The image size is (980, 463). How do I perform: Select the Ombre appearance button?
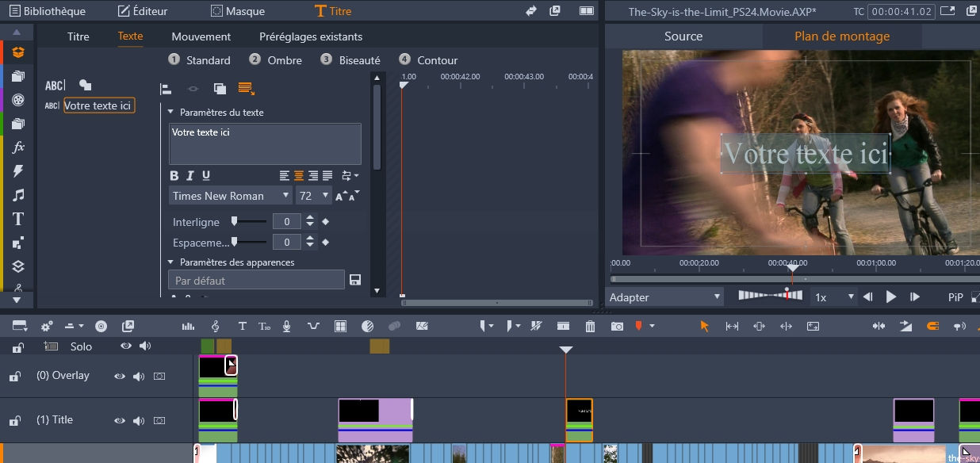275,60
